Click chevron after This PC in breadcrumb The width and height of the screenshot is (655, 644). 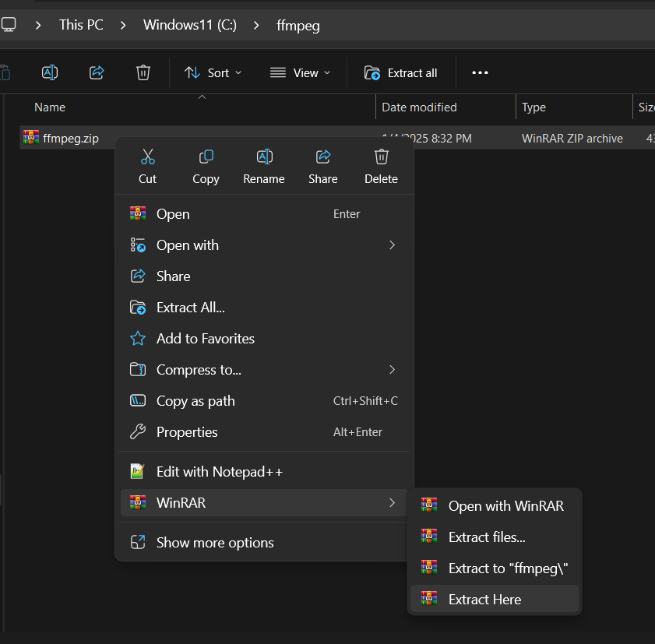(x=123, y=26)
